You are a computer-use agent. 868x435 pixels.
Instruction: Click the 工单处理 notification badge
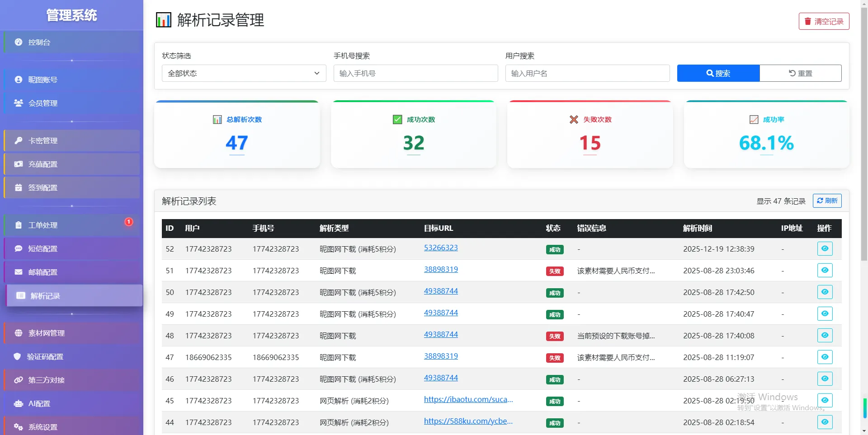tap(129, 222)
